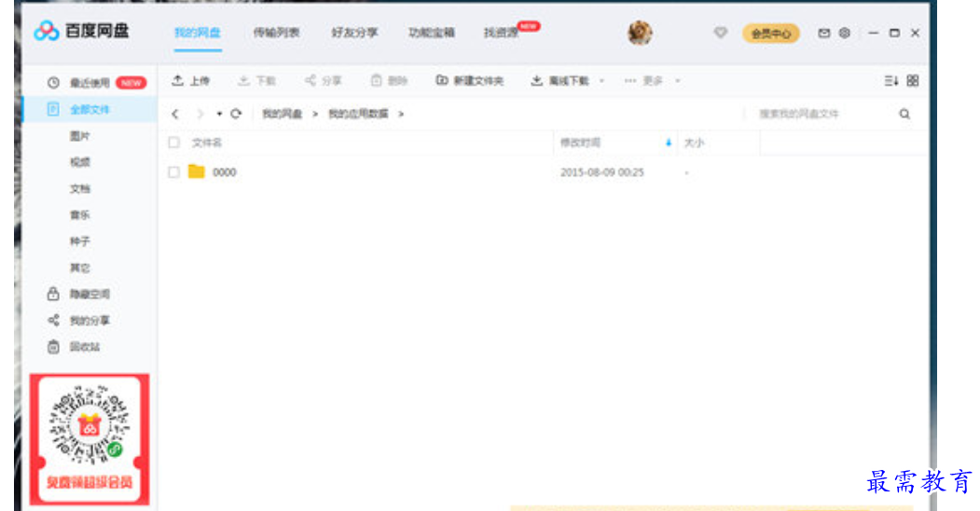Screen dimensions: 980x511
Task: Click the 删除 delete button
Action: [x=390, y=80]
